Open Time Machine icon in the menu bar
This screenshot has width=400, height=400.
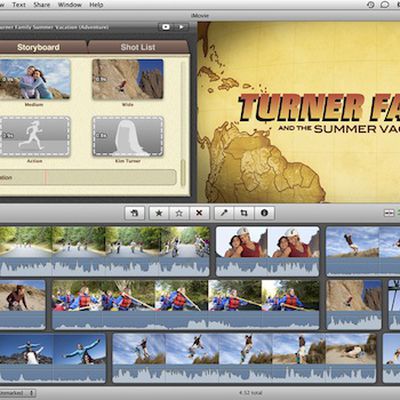(371, 5)
